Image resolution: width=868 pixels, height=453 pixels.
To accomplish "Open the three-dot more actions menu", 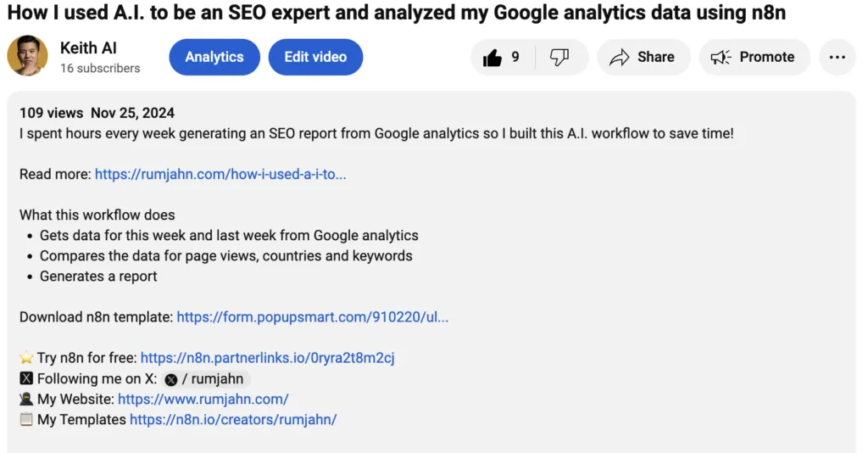I will [837, 58].
